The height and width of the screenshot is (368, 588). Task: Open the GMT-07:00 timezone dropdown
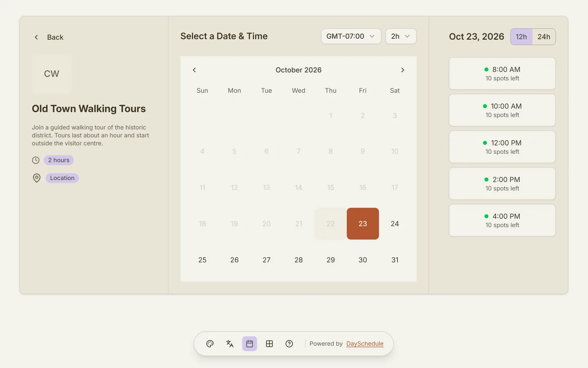(351, 36)
